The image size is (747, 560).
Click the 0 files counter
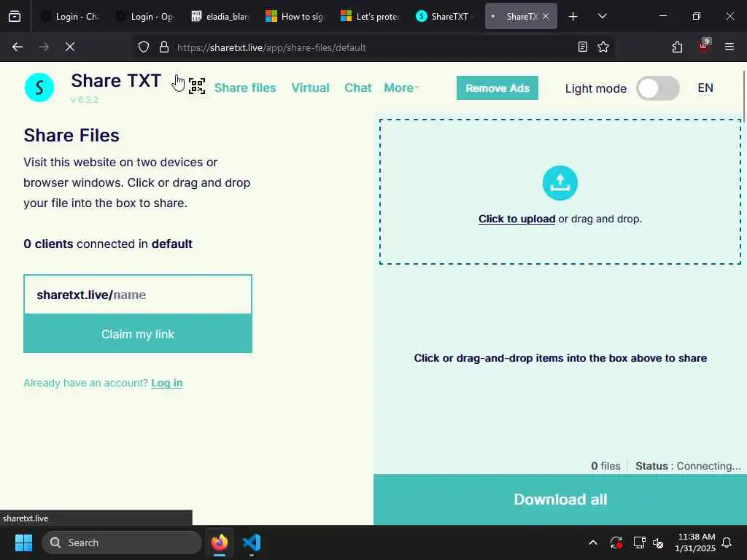[605, 466]
